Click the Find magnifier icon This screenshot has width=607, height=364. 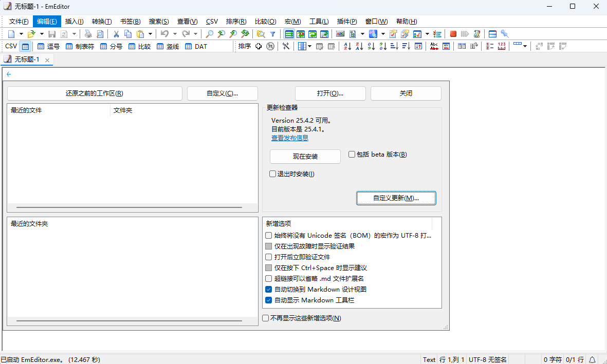tap(209, 34)
